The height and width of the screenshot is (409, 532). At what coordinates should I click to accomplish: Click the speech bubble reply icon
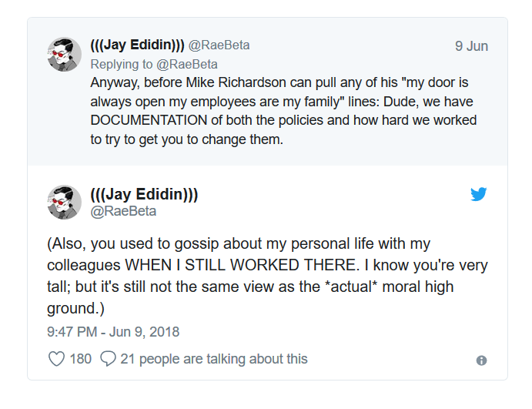(x=109, y=359)
